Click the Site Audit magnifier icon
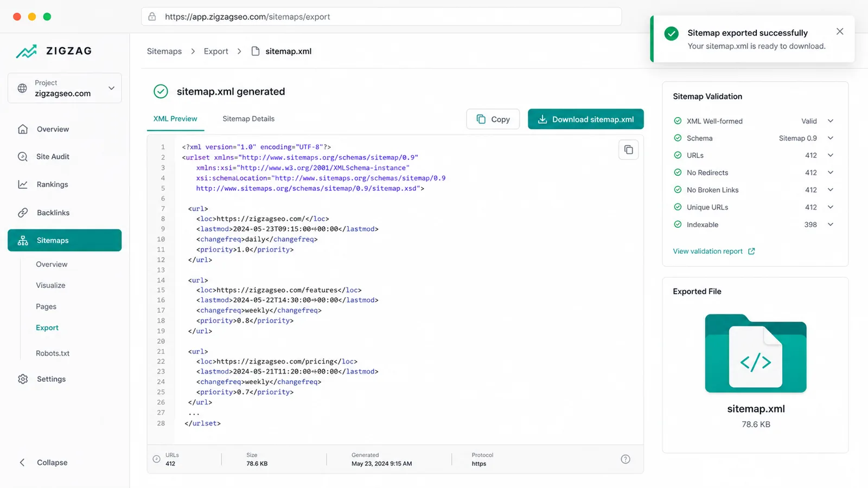 click(x=23, y=157)
